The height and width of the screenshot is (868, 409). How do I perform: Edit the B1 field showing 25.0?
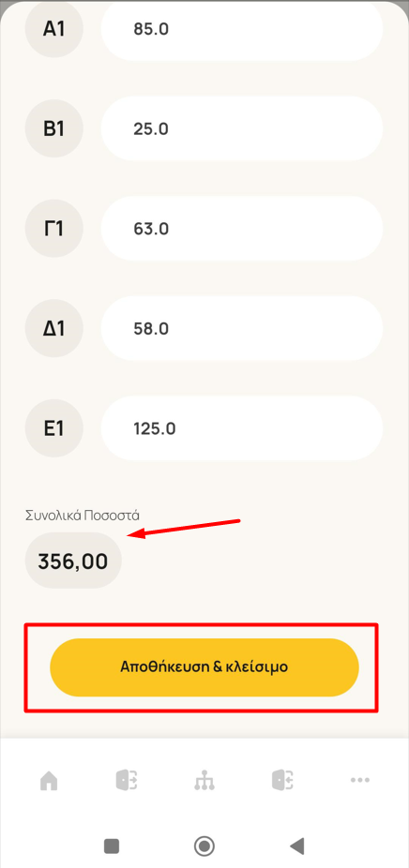click(242, 128)
